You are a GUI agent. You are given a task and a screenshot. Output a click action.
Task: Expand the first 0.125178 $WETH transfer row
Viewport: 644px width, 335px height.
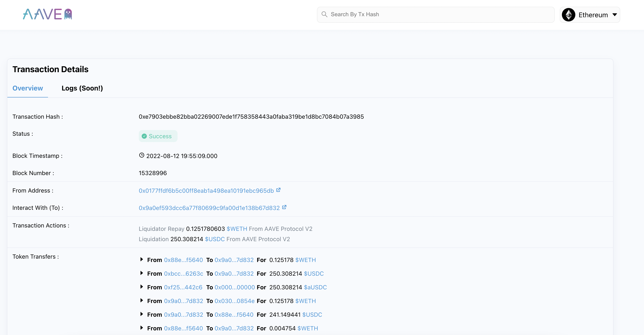(142, 259)
